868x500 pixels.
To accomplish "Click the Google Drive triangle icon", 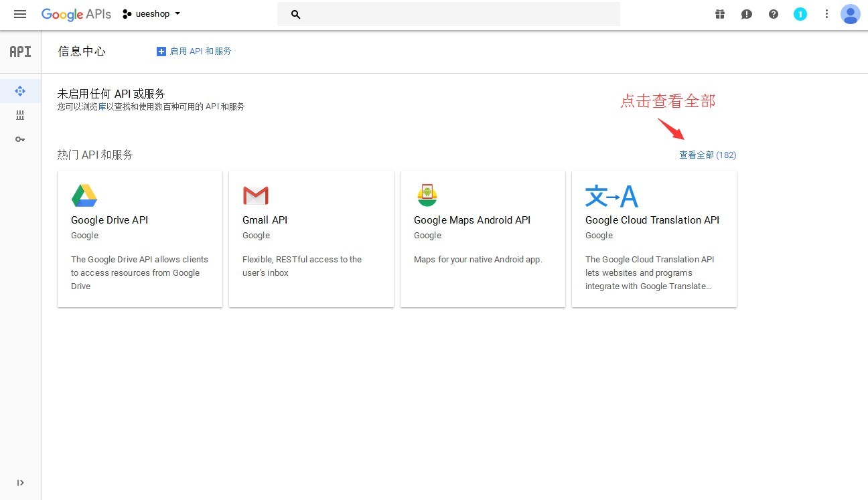I will pos(84,195).
